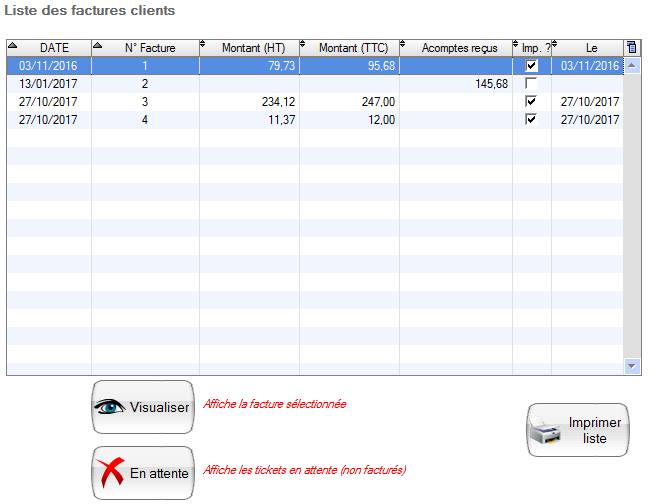Enable printed checkbox for invoice 2
The width and height of the screenshot is (655, 504).
[x=531, y=84]
